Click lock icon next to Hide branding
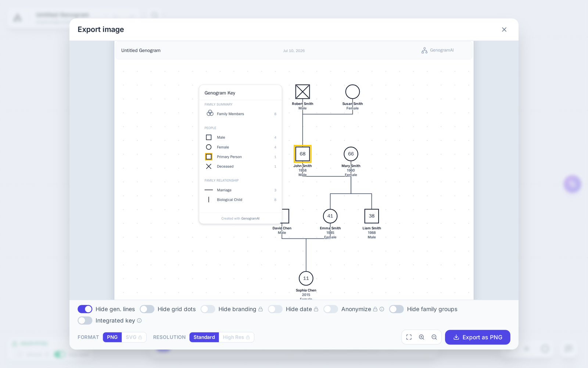 261,309
